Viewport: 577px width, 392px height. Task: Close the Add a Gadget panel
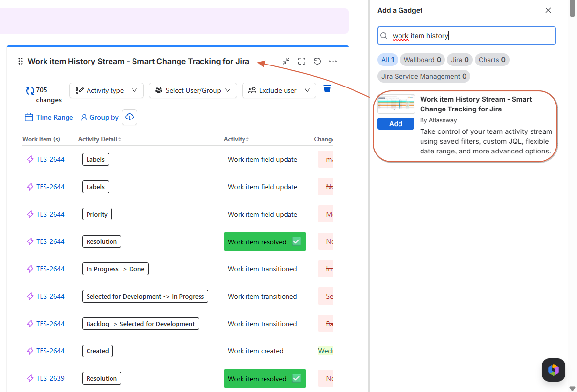point(548,10)
